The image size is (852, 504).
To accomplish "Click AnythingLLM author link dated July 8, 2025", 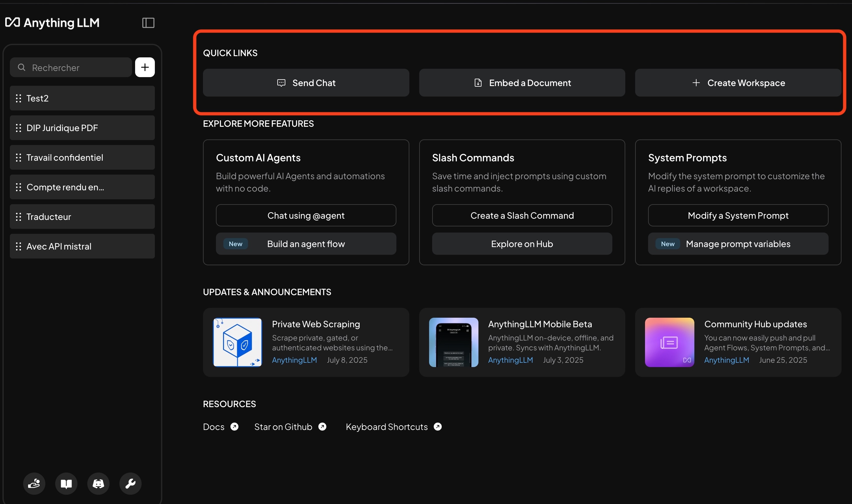I will click(294, 360).
